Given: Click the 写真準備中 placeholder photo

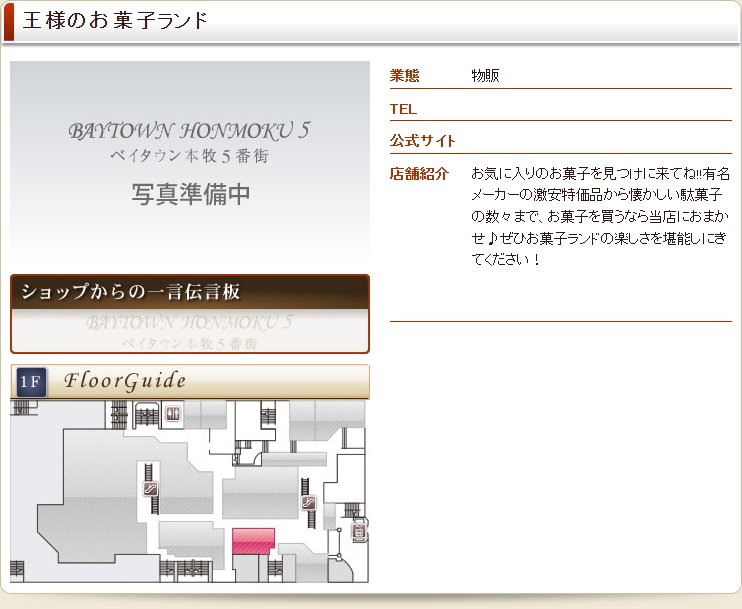Looking at the screenshot, I should coord(190,193).
